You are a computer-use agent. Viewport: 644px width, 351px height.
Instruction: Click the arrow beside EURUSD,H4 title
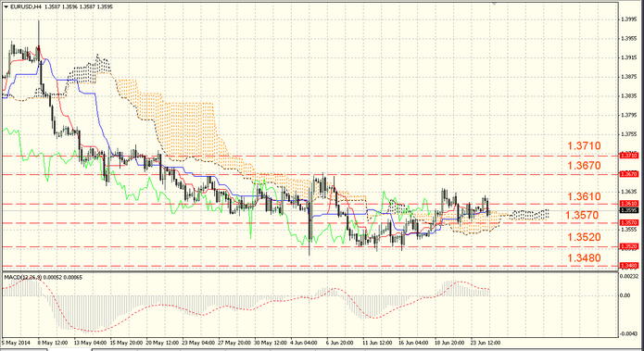(6, 7)
